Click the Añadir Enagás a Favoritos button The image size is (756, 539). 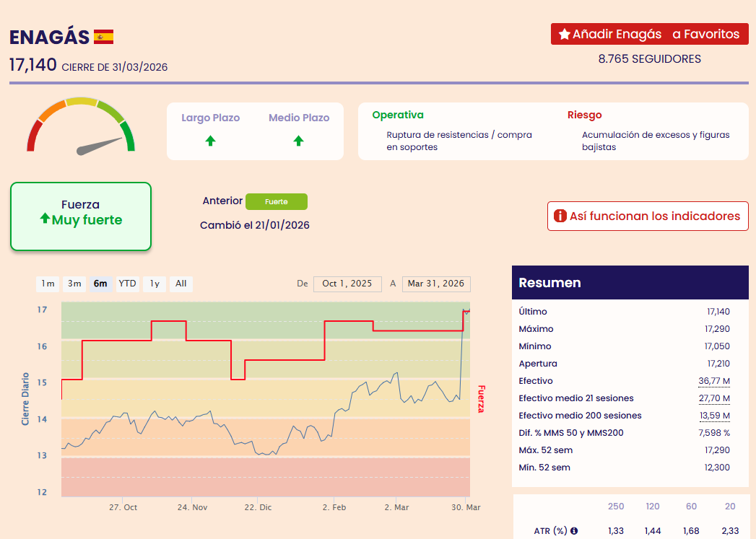(649, 35)
